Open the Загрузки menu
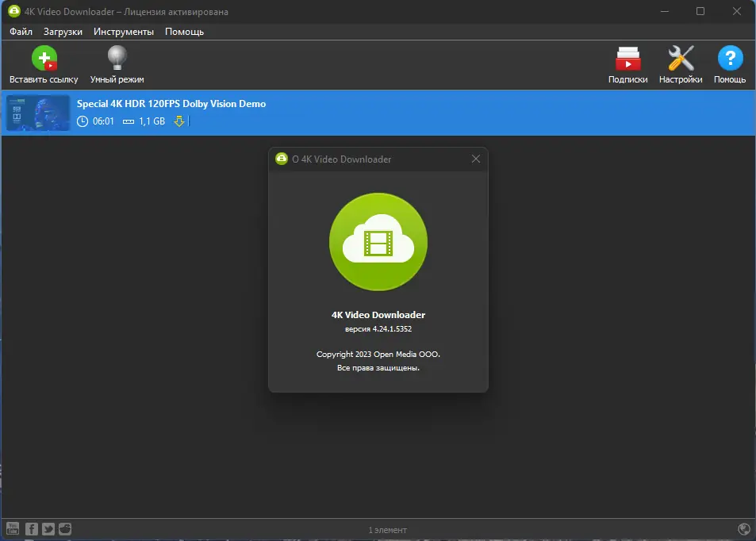Viewport: 756px width, 541px height. coord(61,32)
